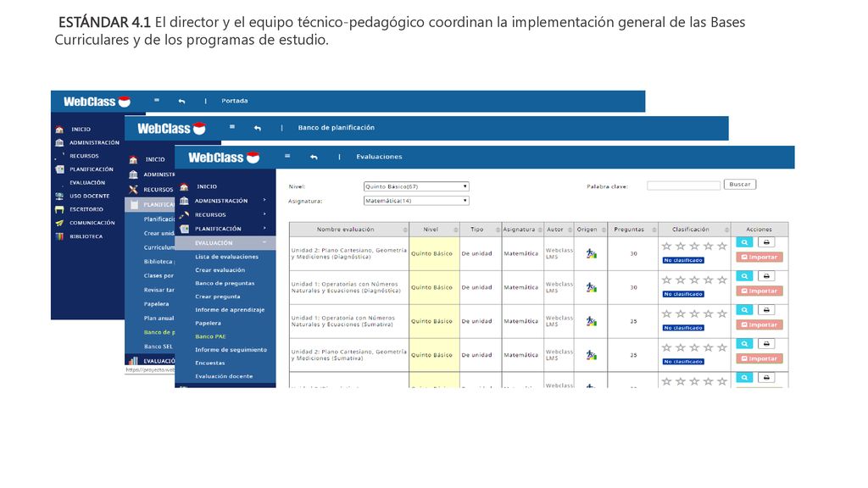Image resolution: width=868 pixels, height=488 pixels.
Task: Open Papelera under EVALUACIÓN in the front sidebar
Action: click(x=208, y=323)
